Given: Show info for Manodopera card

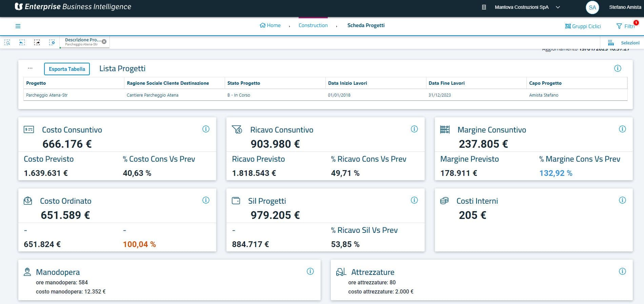Looking at the screenshot, I should coord(310,271).
